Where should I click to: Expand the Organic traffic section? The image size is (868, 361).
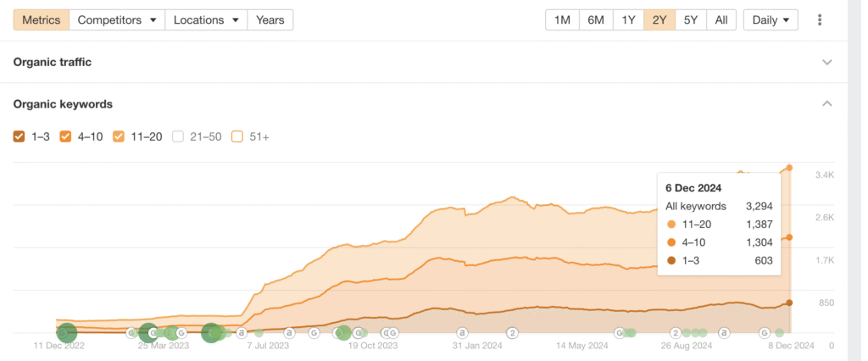pos(827,62)
